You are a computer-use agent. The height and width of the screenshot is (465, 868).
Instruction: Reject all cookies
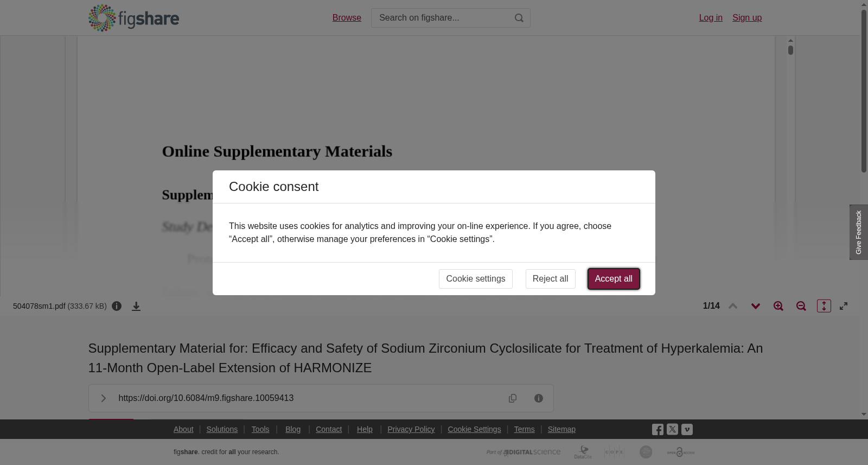coord(551,279)
